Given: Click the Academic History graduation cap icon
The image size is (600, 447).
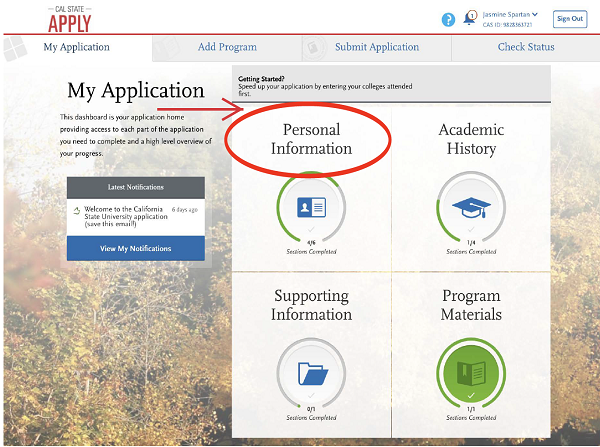Looking at the screenshot, I should pyautogui.click(x=471, y=207).
